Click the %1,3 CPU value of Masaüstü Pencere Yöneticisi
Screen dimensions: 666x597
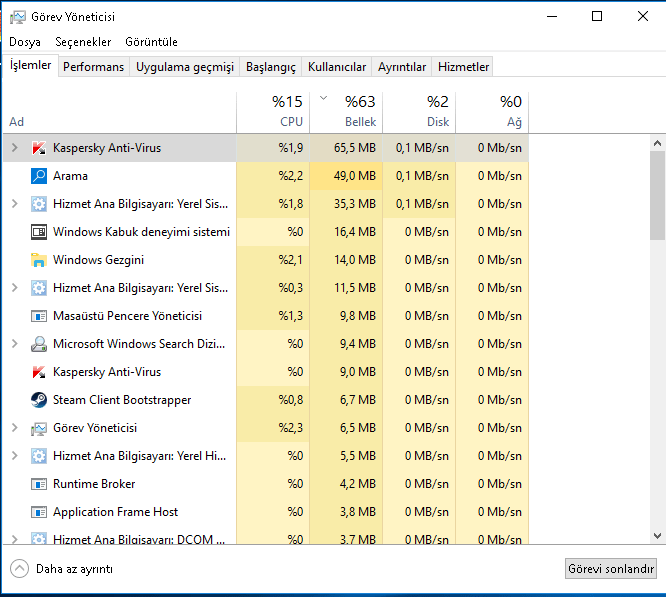pos(291,316)
